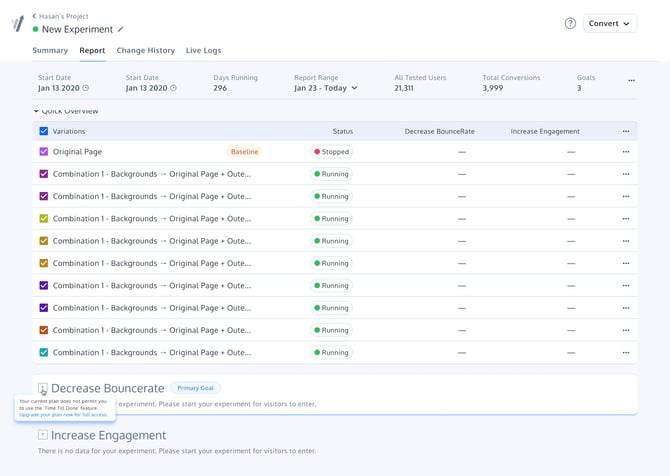The width and height of the screenshot is (670, 476).
Task: Switch to the Change History tab
Action: click(x=145, y=50)
